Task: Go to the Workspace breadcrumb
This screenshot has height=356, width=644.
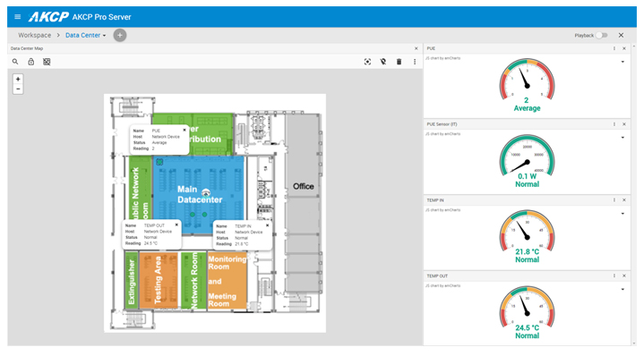Action: point(35,35)
